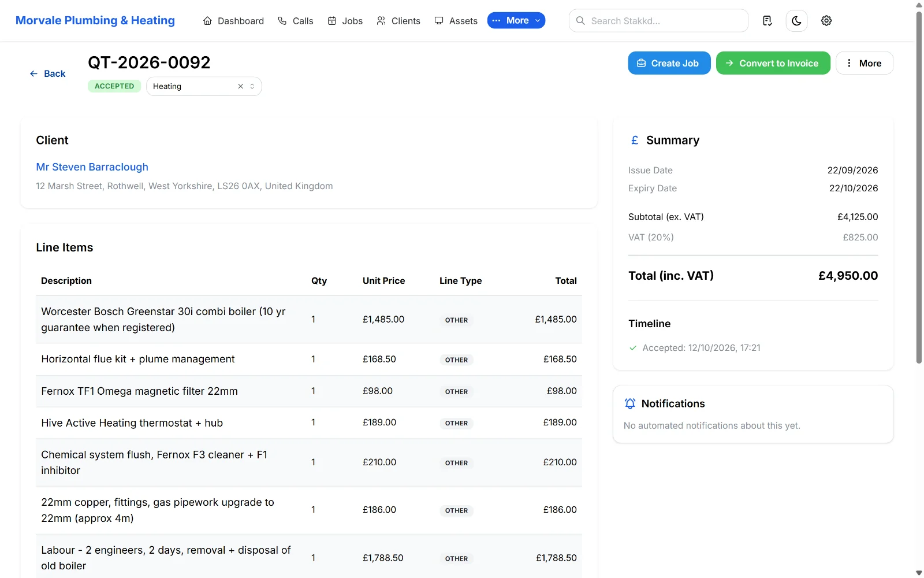This screenshot has height=578, width=924.
Task: Select the quote number QT-2026-0092
Action: click(149, 62)
